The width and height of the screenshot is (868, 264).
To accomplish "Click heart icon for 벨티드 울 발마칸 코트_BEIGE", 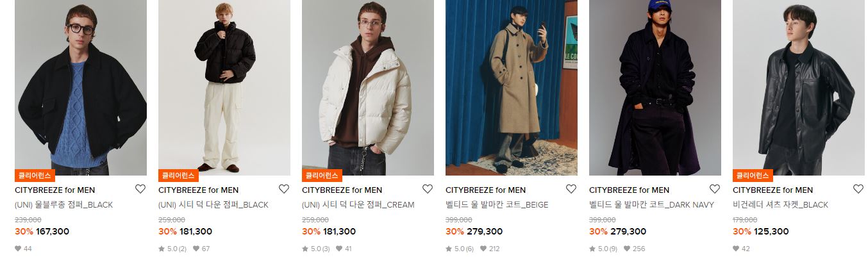I will 571,189.
